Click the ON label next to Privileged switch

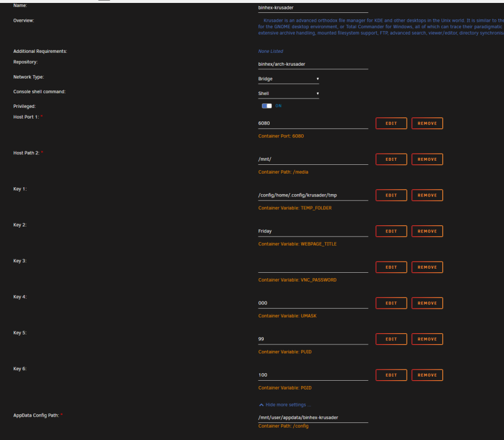click(x=278, y=106)
